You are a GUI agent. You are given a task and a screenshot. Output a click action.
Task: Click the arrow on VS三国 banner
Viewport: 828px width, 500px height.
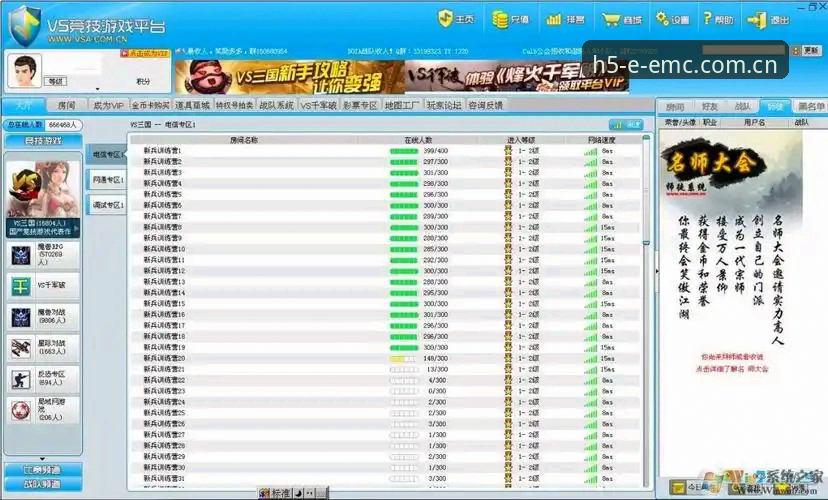click(x=77, y=229)
